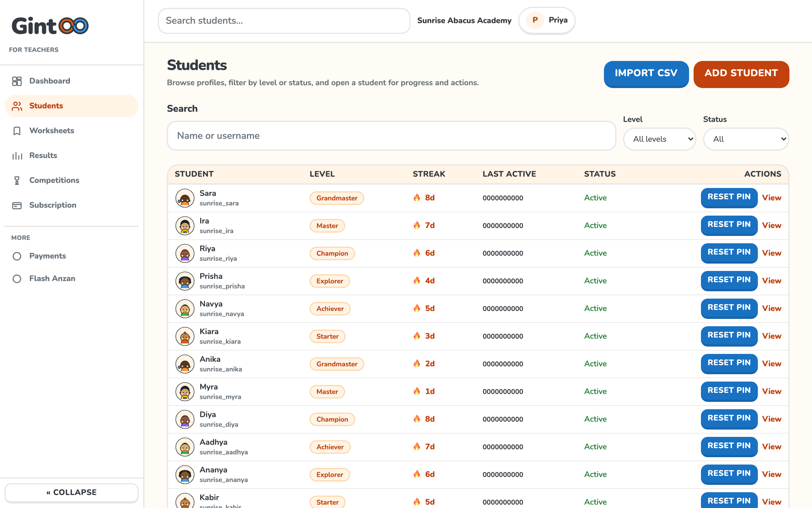The image size is (812, 508).
Task: Click the Flash Anzan circle icon
Action: tap(17, 279)
